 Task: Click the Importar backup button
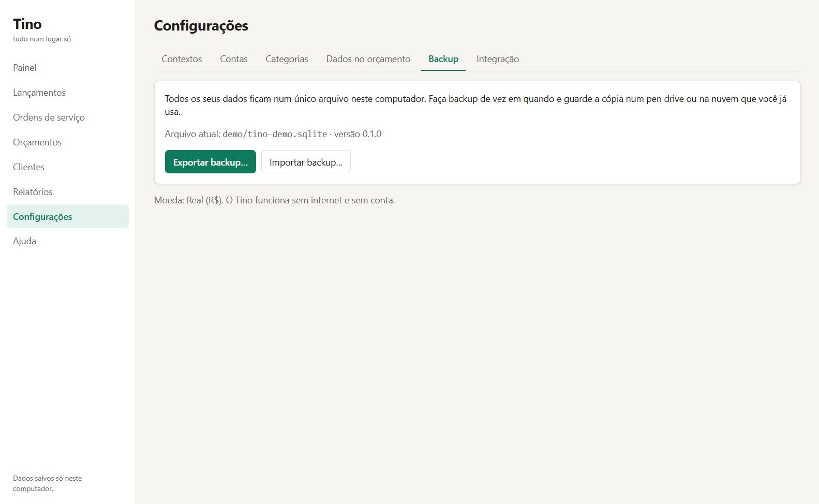point(306,162)
